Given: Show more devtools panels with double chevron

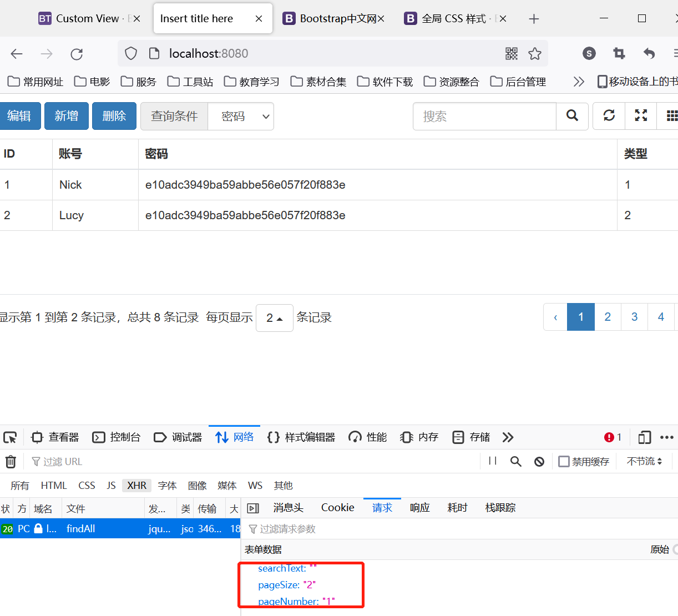Looking at the screenshot, I should [508, 437].
